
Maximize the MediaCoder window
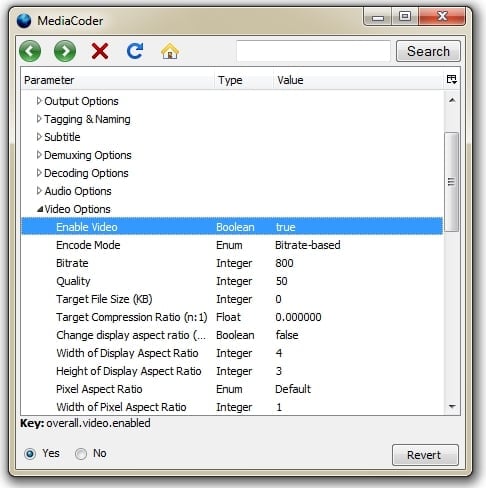pos(405,16)
